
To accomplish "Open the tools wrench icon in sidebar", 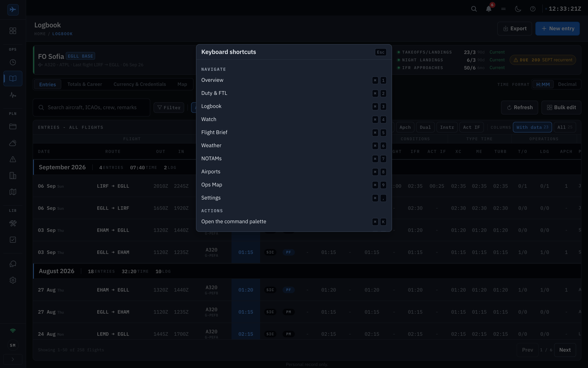I will (x=13, y=223).
